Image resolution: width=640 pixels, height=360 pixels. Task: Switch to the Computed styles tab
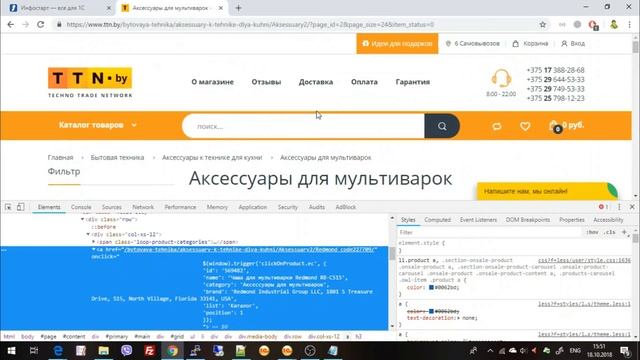[x=437, y=220]
